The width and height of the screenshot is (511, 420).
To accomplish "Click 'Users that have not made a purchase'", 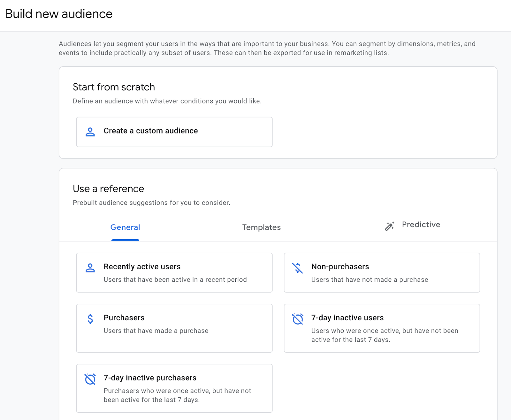I will click(x=370, y=280).
